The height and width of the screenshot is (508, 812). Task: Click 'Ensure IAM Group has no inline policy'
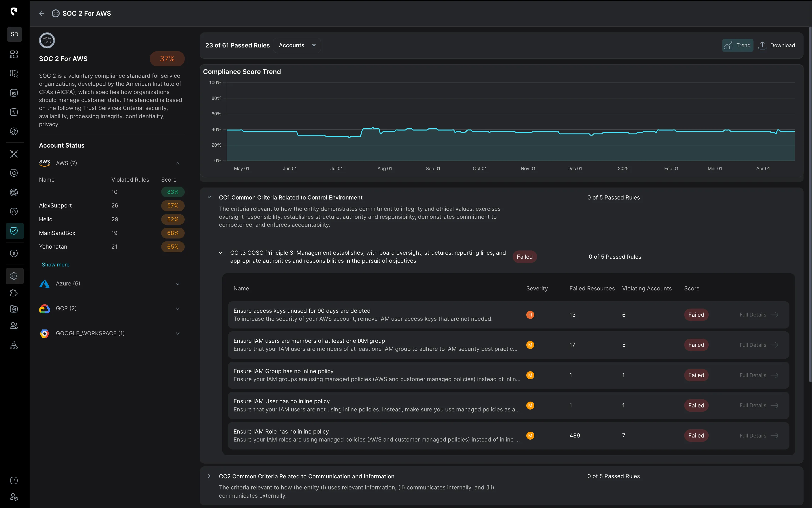click(x=283, y=371)
